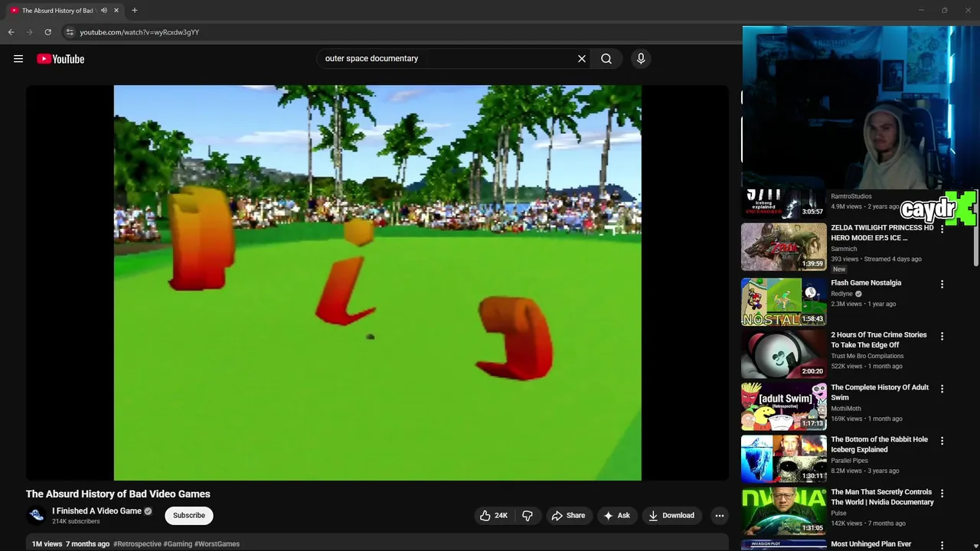980x551 pixels.
Task: Open options menu for True Crime Stories video
Action: pos(942,336)
